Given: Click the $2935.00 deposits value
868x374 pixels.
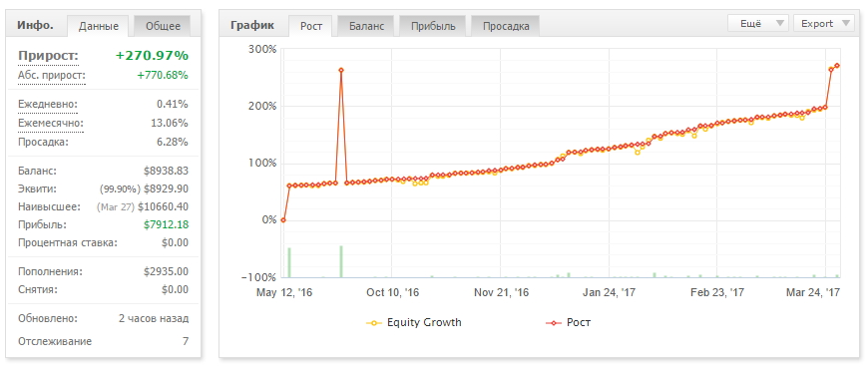Looking at the screenshot, I should tap(166, 271).
